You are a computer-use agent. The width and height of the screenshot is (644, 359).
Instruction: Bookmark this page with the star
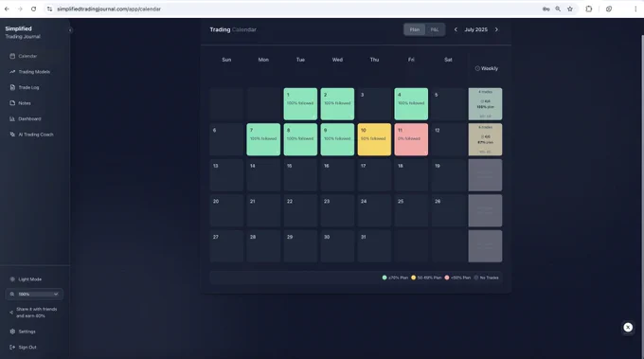pyautogui.click(x=570, y=9)
